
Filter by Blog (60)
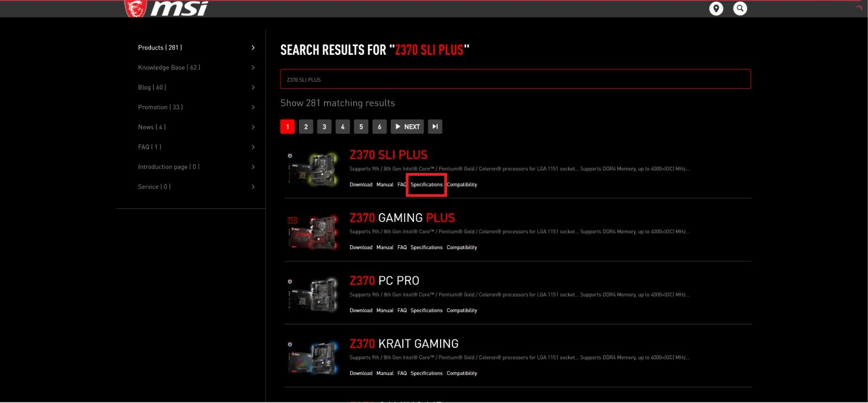point(152,87)
